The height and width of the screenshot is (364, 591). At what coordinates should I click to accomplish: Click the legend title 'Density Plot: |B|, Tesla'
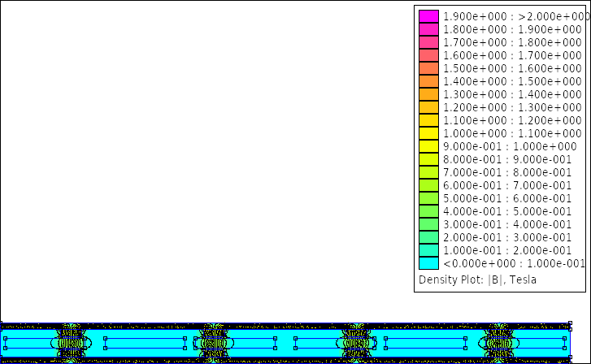click(x=477, y=280)
